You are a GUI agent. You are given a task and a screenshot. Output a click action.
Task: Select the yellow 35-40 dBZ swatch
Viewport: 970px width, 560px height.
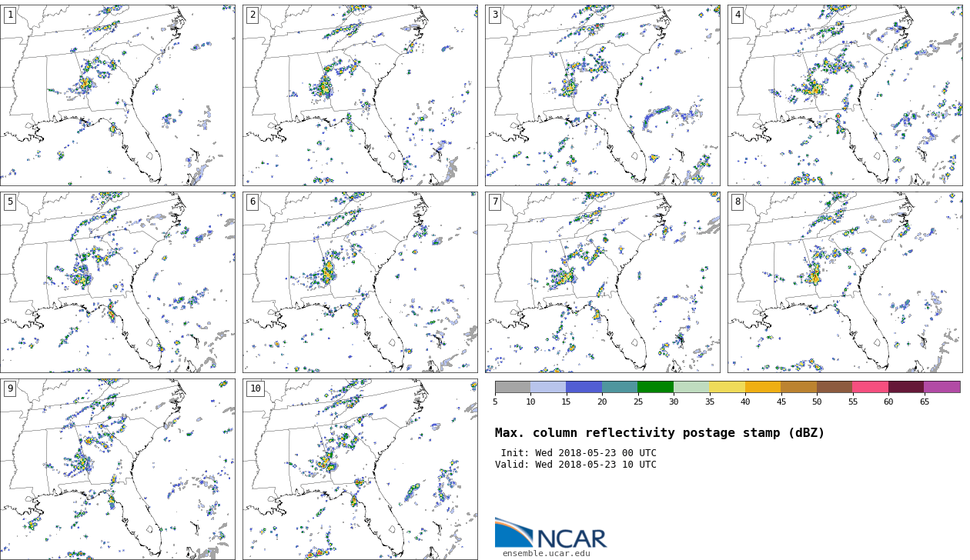click(727, 387)
